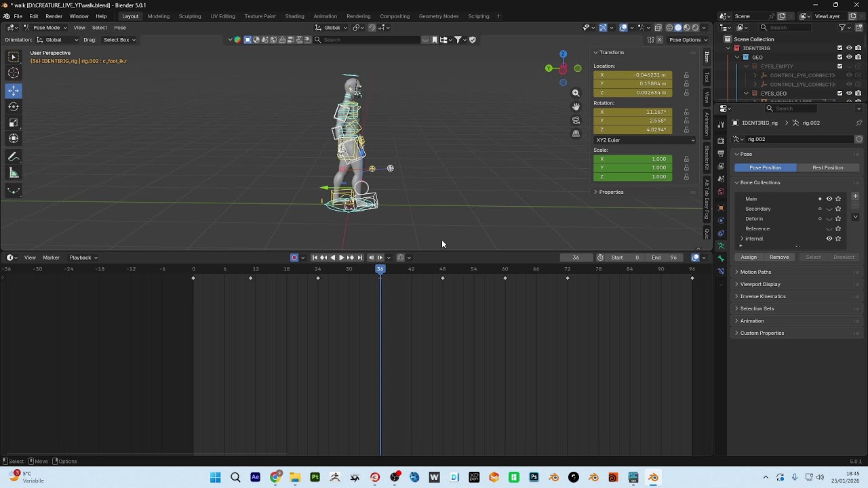Click the auto-keying record button in timeline
Image resolution: width=868 pixels, height=488 pixels.
pos(294,258)
